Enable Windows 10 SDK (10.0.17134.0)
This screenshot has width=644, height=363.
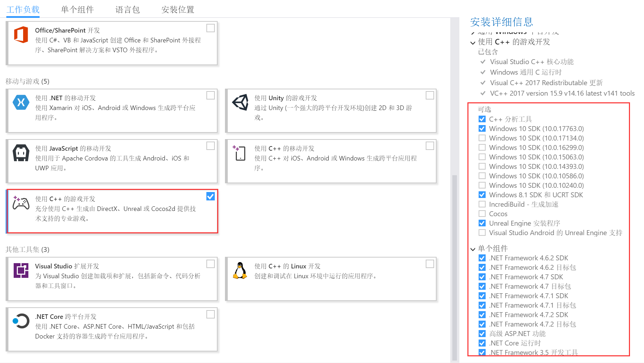point(482,138)
